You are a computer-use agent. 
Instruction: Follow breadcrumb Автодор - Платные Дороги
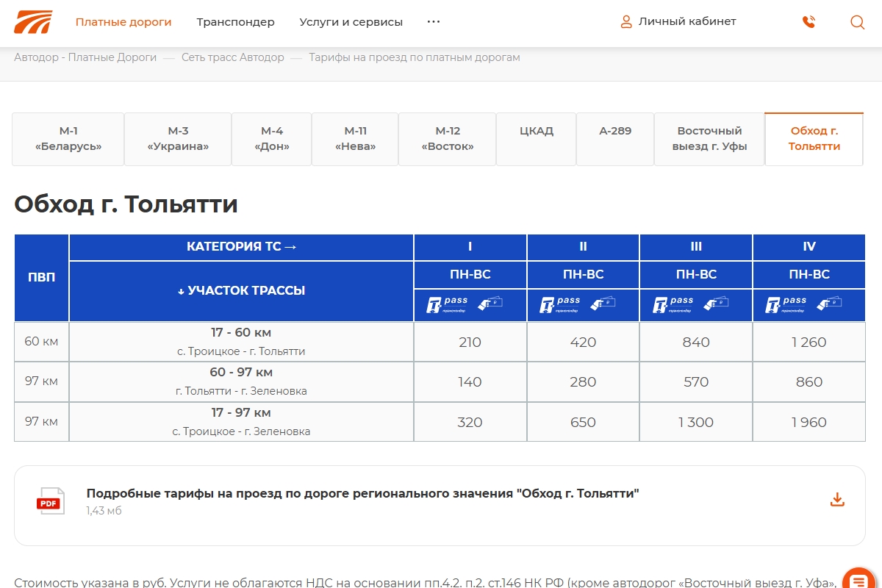pyautogui.click(x=85, y=57)
